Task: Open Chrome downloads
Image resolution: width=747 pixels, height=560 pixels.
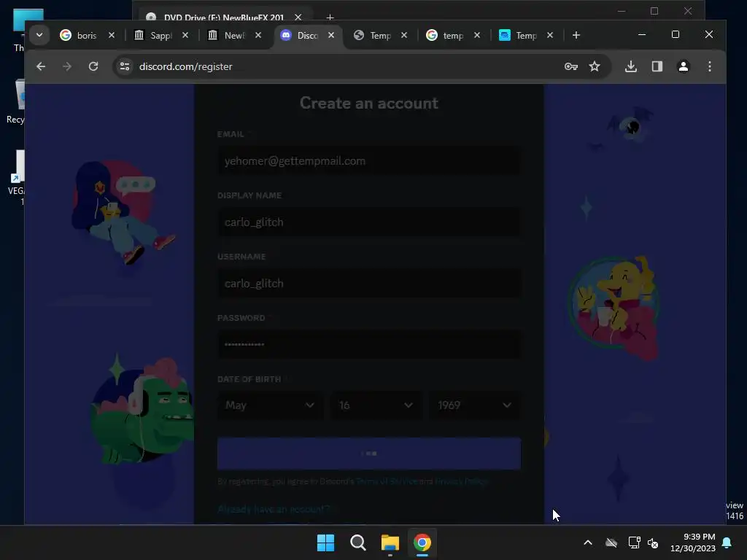Action: tap(631, 66)
